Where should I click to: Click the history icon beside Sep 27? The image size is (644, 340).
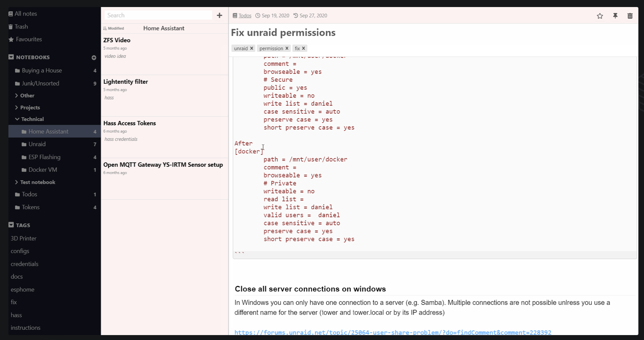[295, 15]
